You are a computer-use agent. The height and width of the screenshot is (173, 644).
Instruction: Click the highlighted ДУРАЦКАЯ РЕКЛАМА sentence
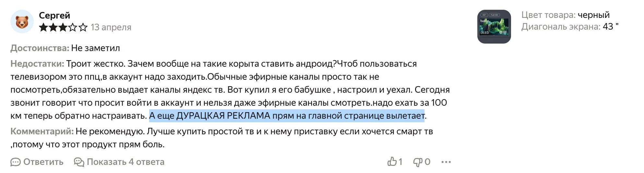click(287, 116)
